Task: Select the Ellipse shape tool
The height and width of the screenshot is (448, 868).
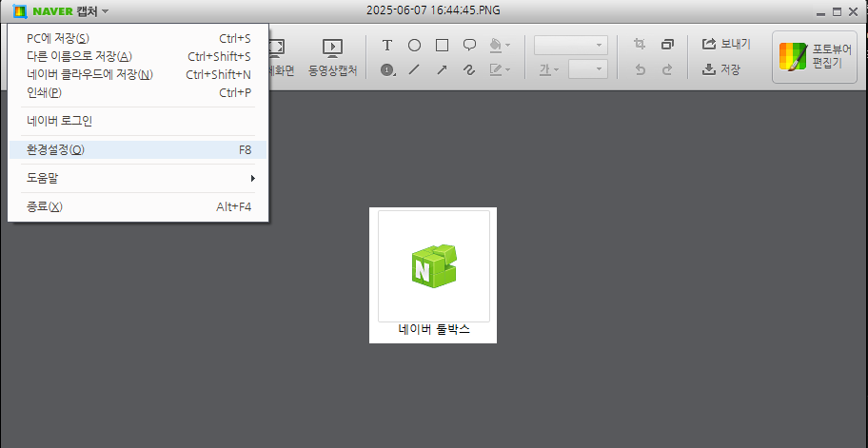Action: pos(415,46)
